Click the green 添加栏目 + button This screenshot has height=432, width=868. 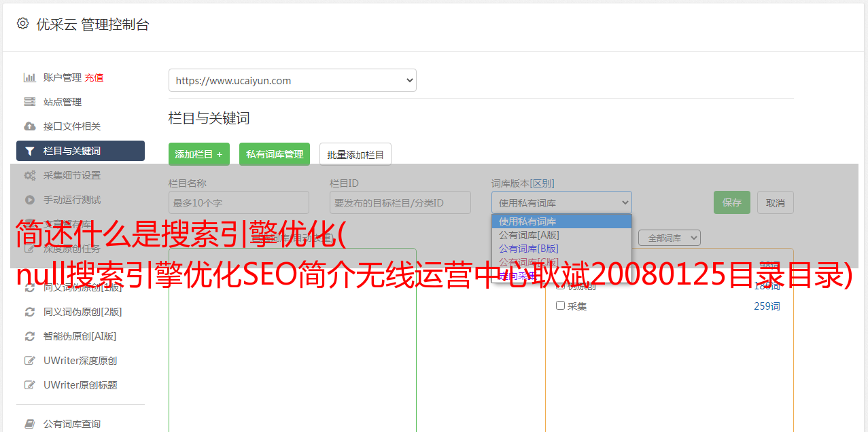tap(199, 154)
